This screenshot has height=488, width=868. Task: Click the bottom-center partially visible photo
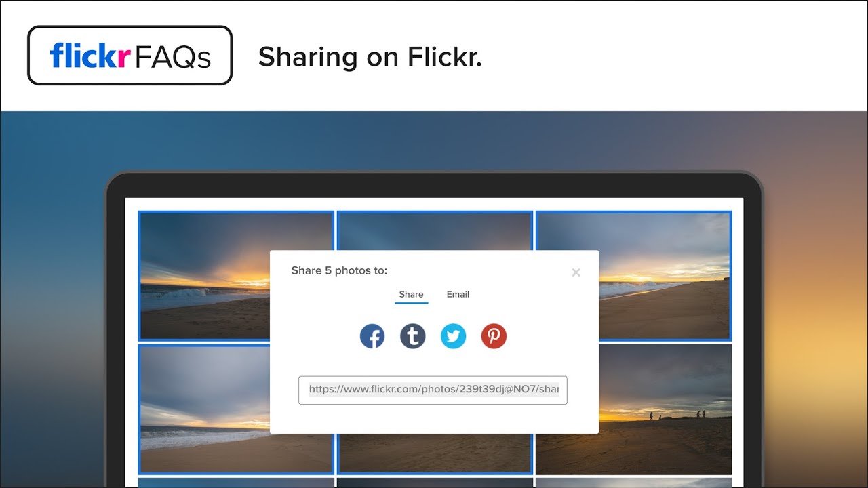coord(434,483)
